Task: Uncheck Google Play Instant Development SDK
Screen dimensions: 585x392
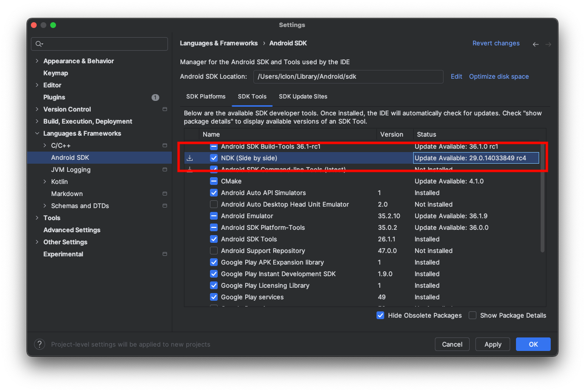Action: pos(214,274)
